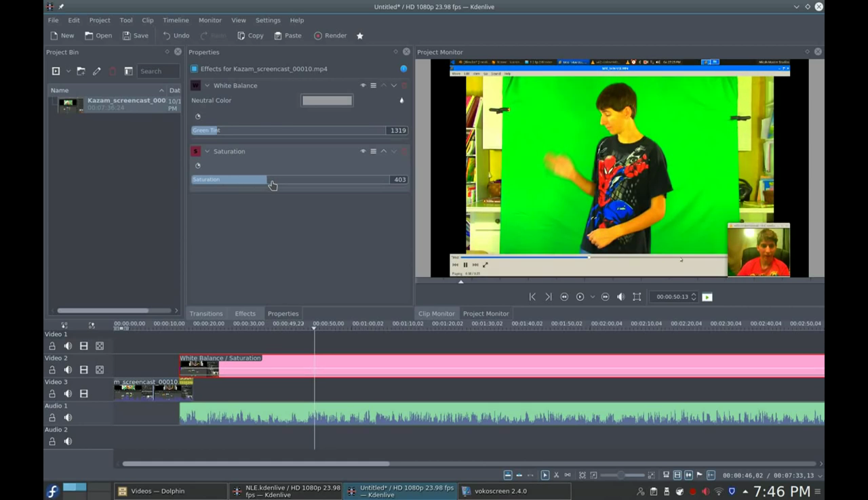The width and height of the screenshot is (868, 500).
Task: Click the go to zone end monitor button
Action: (x=548, y=297)
